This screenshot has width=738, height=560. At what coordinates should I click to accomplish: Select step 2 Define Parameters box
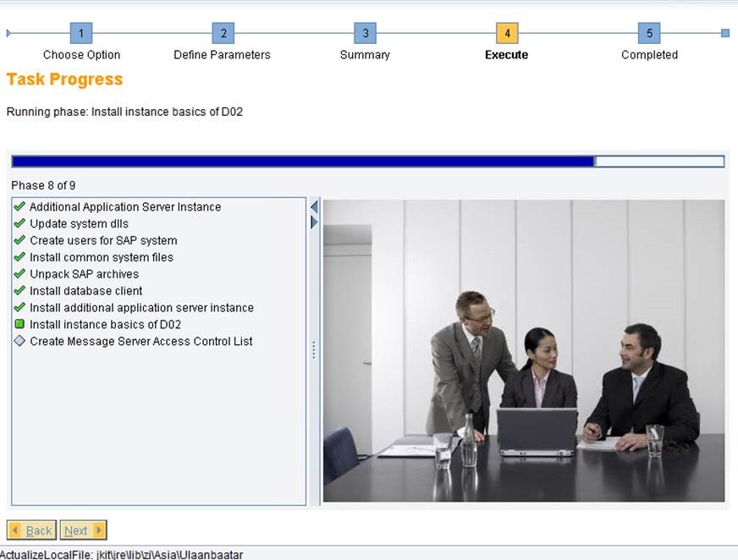[223, 33]
